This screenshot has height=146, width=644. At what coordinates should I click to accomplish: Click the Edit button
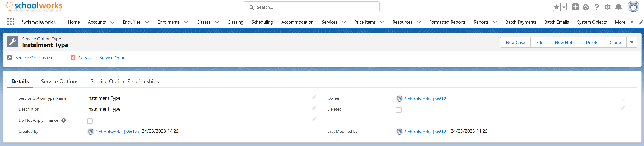(x=540, y=42)
